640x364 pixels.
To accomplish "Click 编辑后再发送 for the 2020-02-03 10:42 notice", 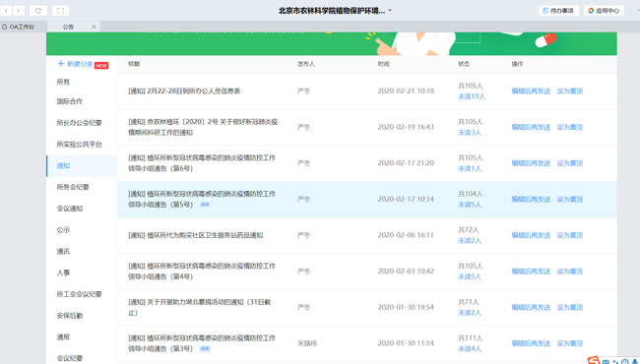I will pos(531,272).
